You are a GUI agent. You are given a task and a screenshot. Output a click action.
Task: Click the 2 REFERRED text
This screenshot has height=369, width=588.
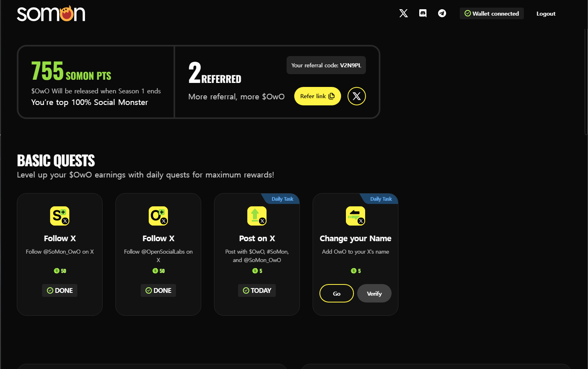(x=215, y=73)
